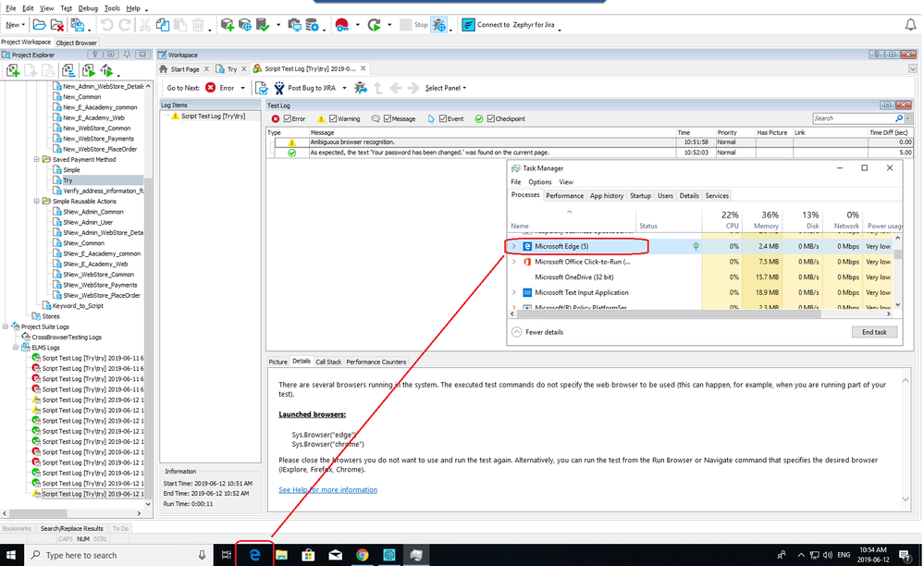Click the Record test red icon
Viewport: 924px width, 566px height.
coord(341,25)
